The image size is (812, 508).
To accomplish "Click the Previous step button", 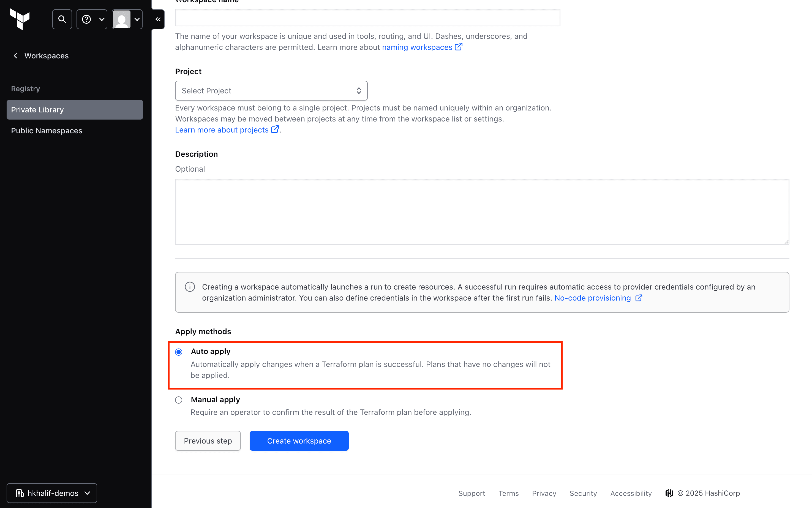I will (208, 441).
